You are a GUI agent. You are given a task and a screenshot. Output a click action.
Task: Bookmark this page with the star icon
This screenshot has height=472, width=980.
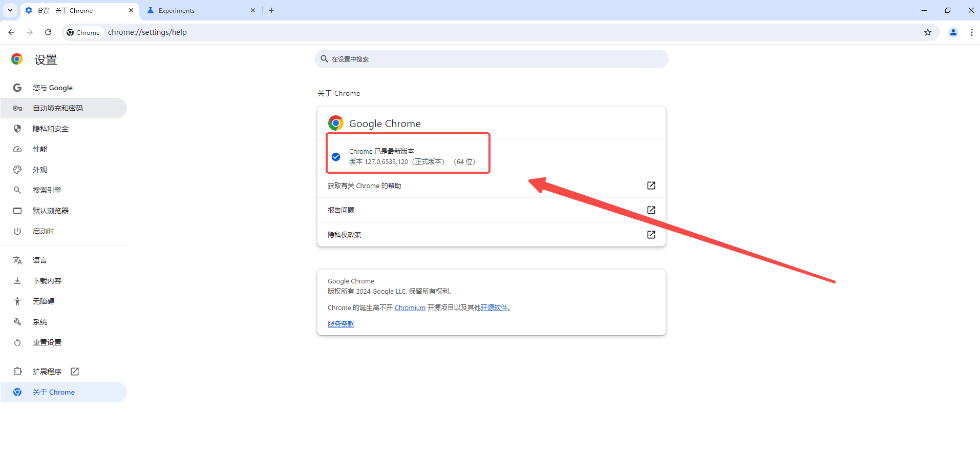(x=928, y=32)
